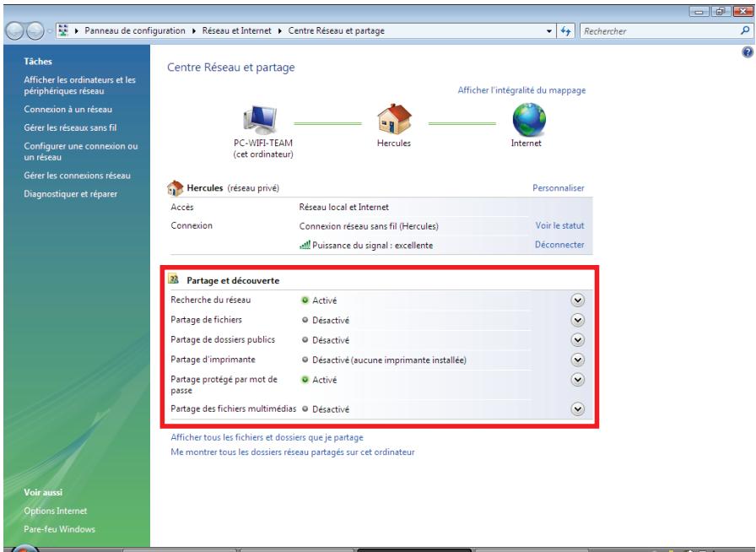Open Afficher les ordinateurs et les périphériques réseau
Viewport: 756px width, 552px height.
(79, 85)
